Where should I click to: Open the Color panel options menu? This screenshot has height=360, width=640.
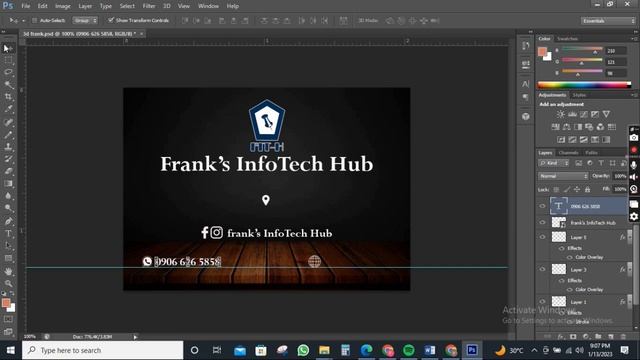click(634, 39)
